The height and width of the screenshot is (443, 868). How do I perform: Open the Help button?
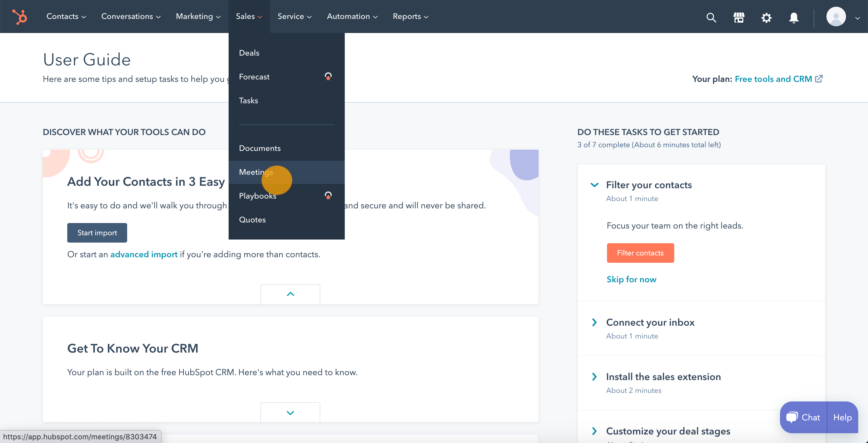(842, 417)
